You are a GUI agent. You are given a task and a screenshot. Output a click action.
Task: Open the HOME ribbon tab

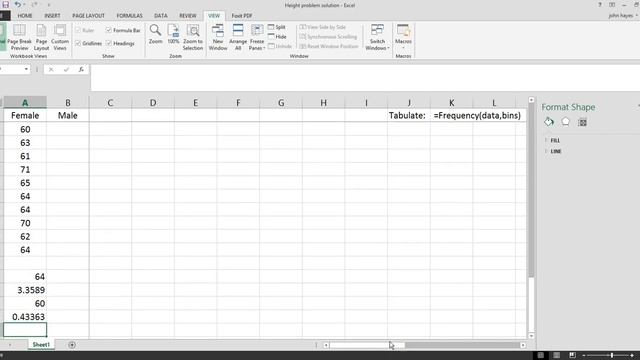tap(24, 16)
